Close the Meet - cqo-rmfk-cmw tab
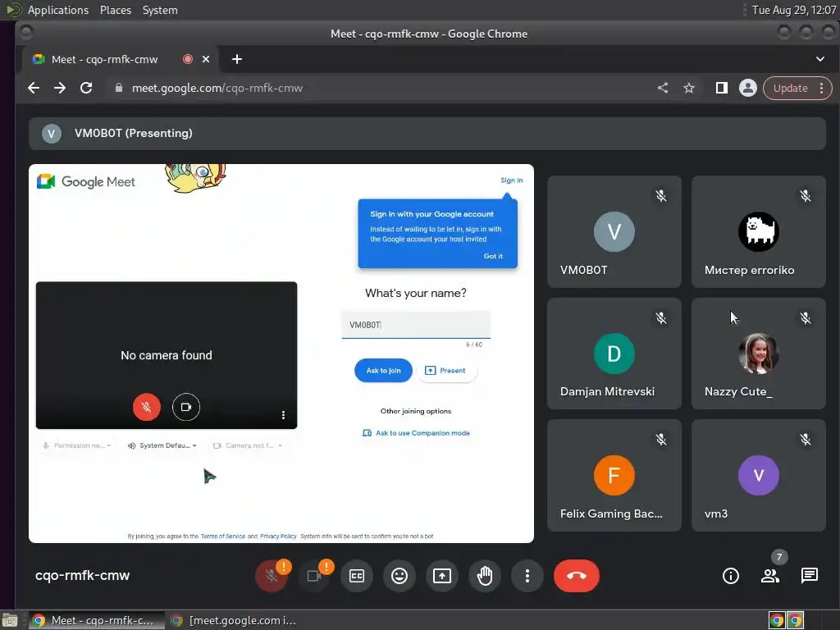Image resolution: width=840 pixels, height=630 pixels. coord(206,59)
